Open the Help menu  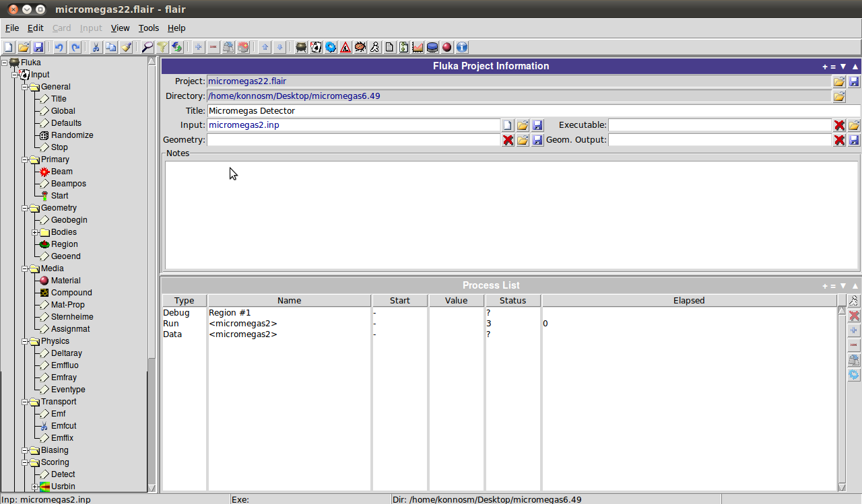(176, 28)
